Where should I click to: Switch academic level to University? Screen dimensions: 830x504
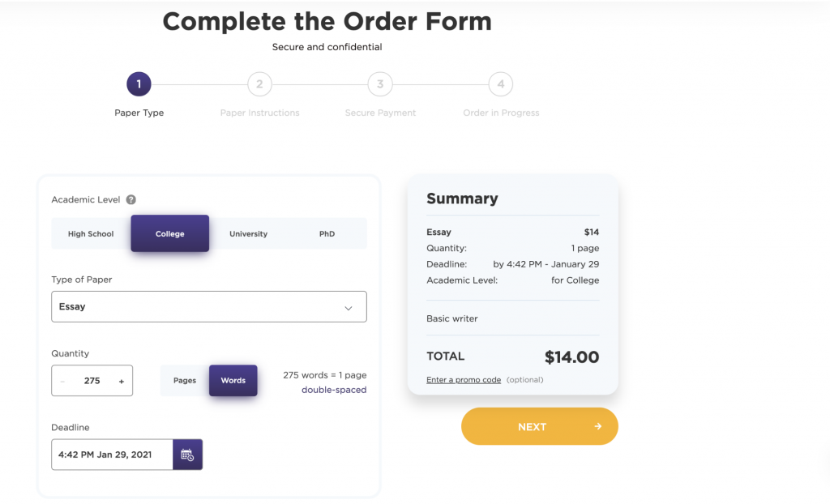[x=248, y=233]
